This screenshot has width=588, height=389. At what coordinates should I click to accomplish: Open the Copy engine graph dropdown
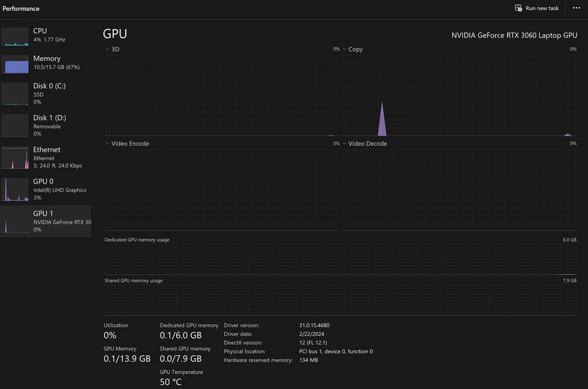tap(345, 49)
